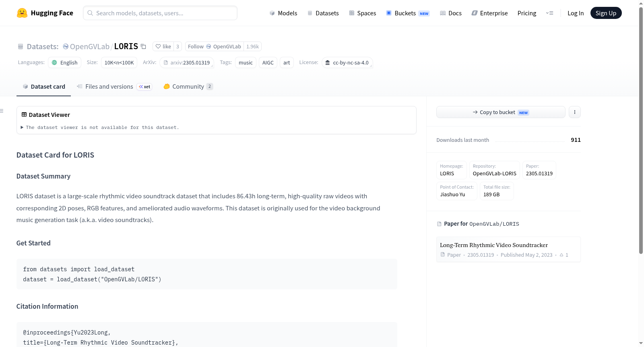Image resolution: width=644 pixels, height=347 pixels.
Task: Open Enterprise in the navigation
Action: point(489,13)
